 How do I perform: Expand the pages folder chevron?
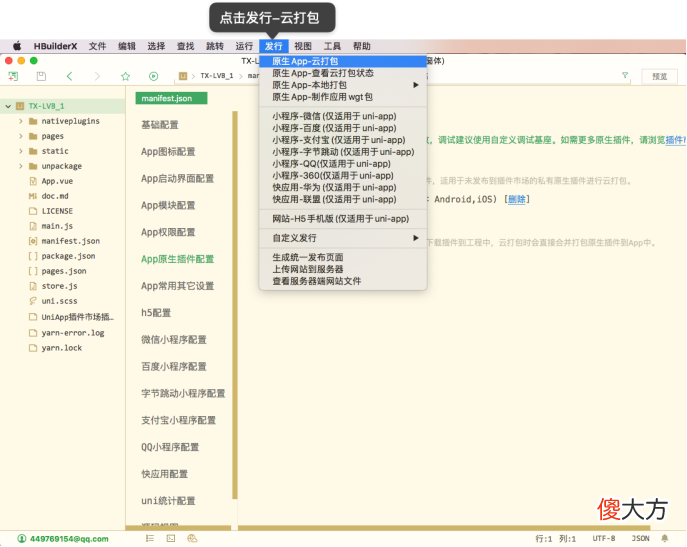pos(21,136)
